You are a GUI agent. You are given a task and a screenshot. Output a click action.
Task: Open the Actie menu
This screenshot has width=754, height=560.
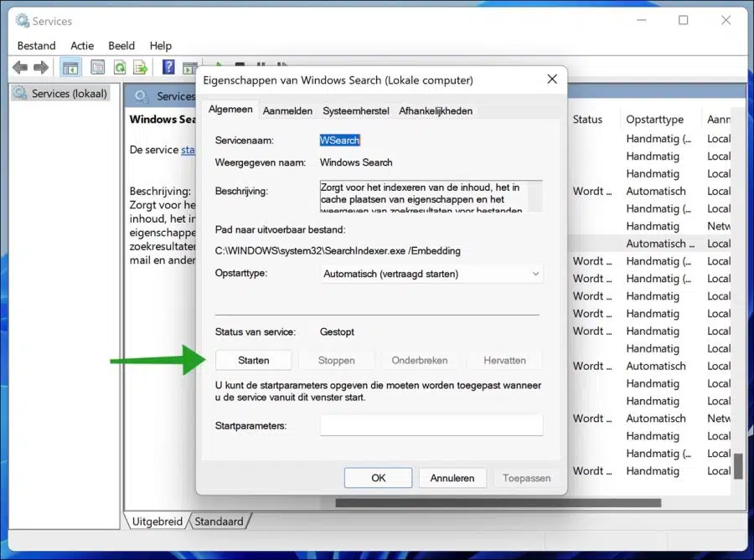pos(82,46)
